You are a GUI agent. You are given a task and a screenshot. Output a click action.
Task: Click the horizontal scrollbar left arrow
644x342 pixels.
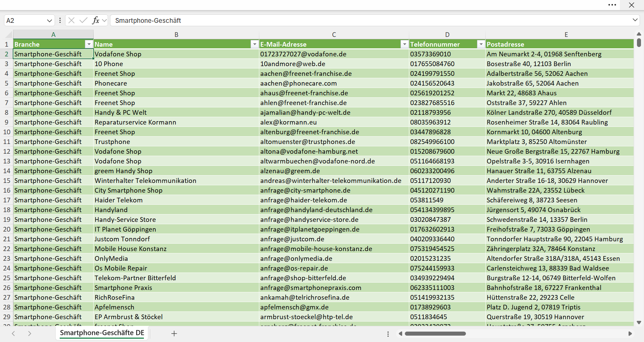click(400, 334)
